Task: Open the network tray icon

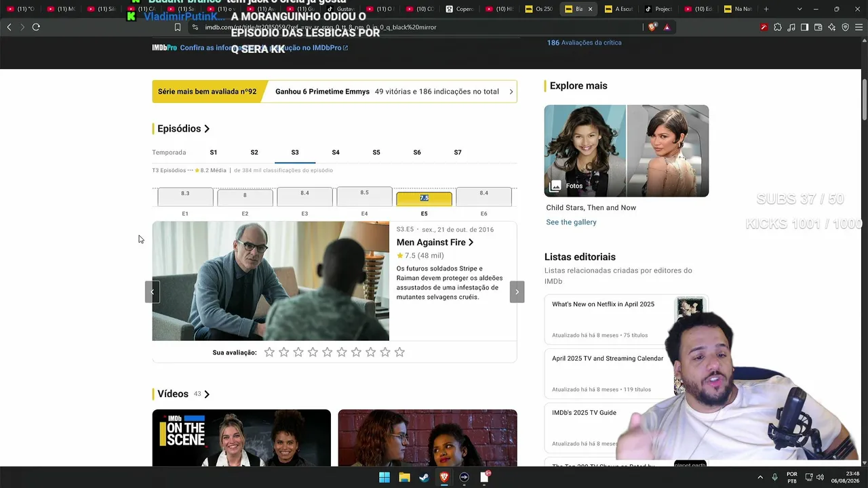Action: pyautogui.click(x=809, y=477)
